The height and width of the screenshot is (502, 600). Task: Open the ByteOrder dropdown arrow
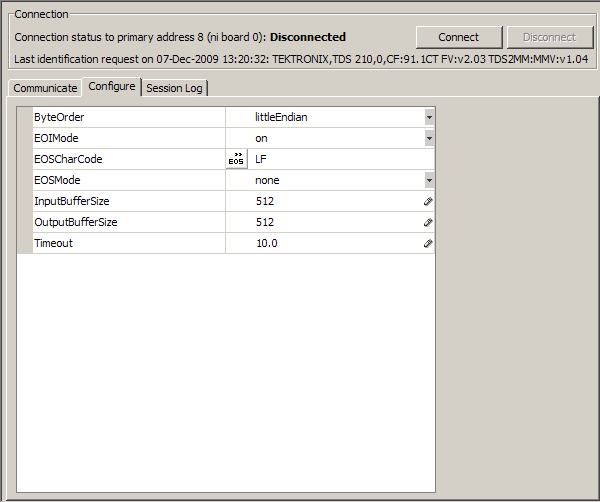click(x=429, y=117)
